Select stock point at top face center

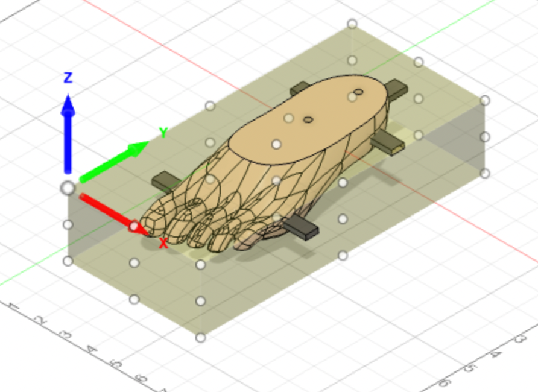tap(277, 144)
